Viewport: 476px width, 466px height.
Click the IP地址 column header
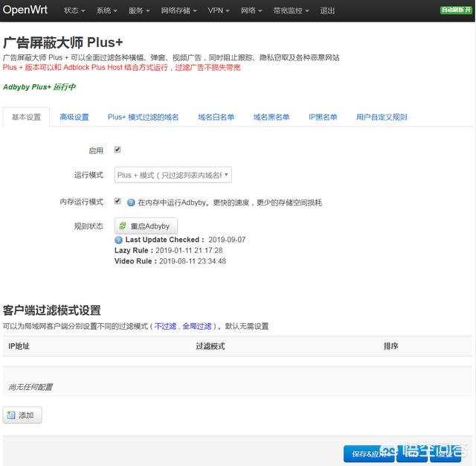tap(19, 346)
